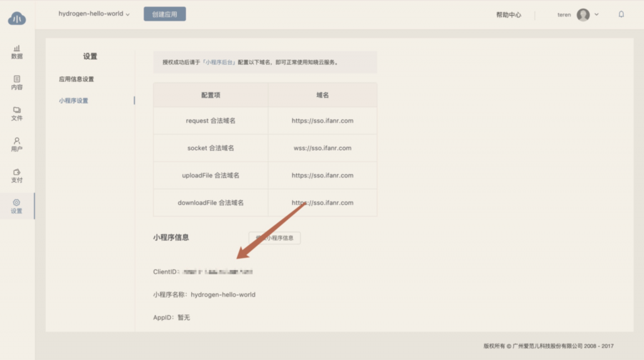Select the 应用信息设置 menu item
The width and height of the screenshot is (644, 360).
tap(76, 79)
